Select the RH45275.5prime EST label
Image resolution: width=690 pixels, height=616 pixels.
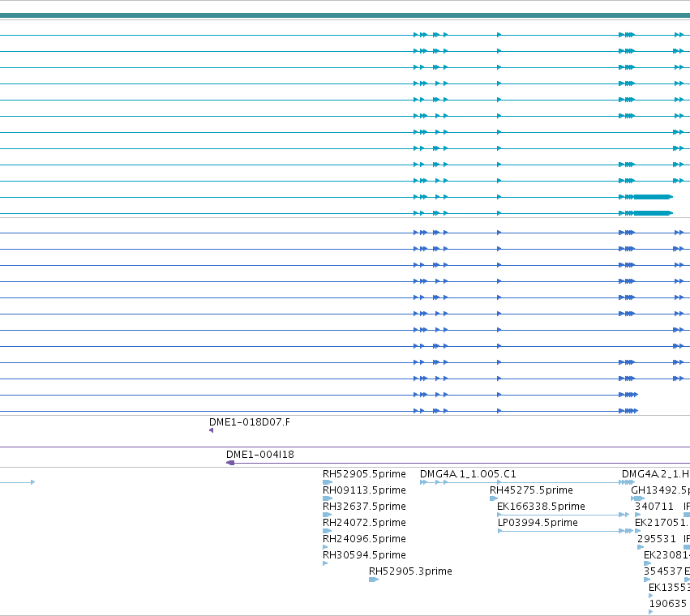(x=532, y=490)
